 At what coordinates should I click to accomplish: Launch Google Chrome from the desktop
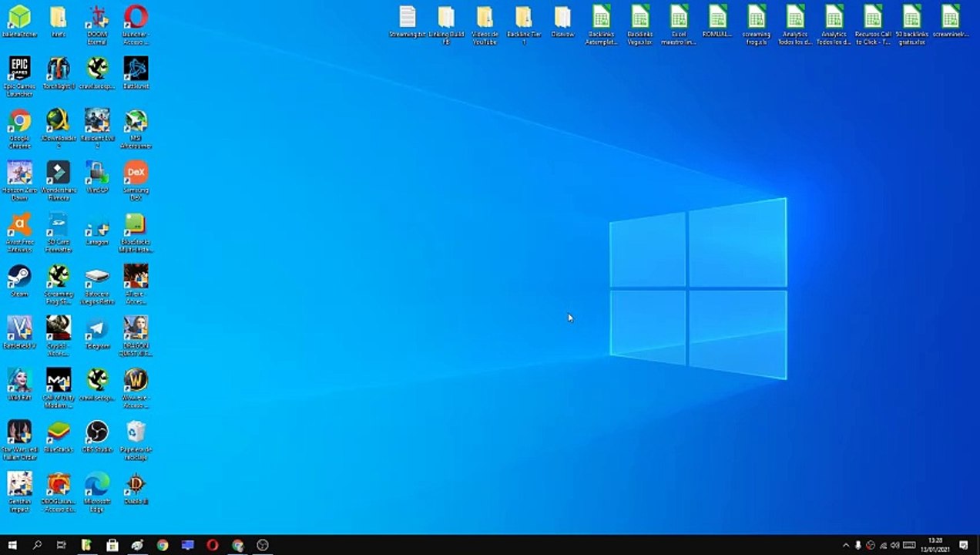[x=19, y=128]
